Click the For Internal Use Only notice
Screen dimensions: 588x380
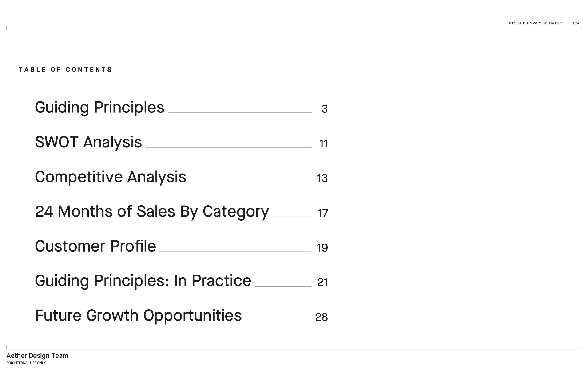coord(26,363)
